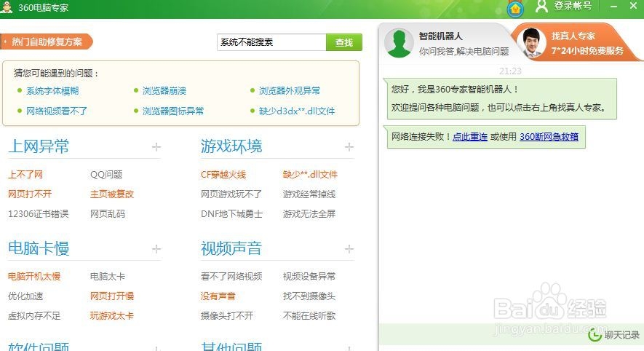Click 上不了网 item
Screen dimensions: 644x351
25,175
